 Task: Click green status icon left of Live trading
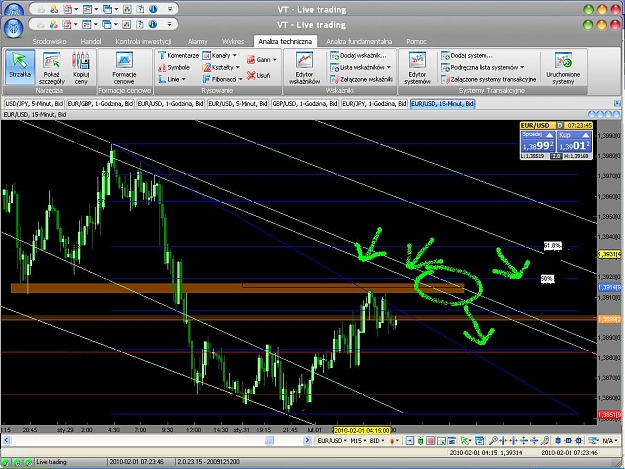(x=29, y=462)
